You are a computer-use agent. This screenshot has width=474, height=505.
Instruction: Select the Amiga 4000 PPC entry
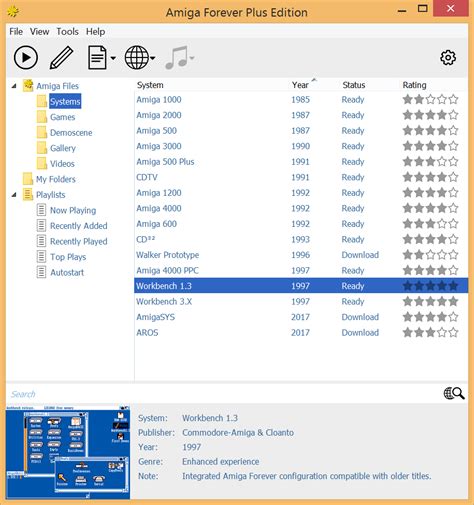tap(167, 270)
